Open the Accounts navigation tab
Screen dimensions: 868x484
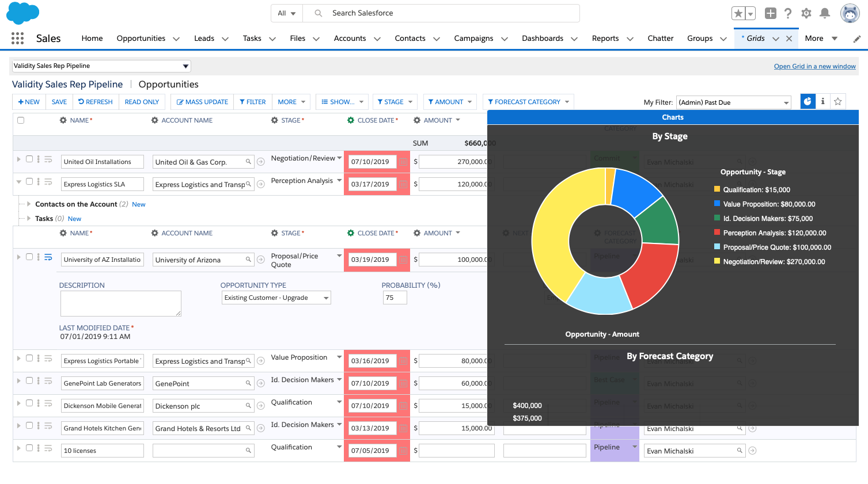click(x=350, y=39)
